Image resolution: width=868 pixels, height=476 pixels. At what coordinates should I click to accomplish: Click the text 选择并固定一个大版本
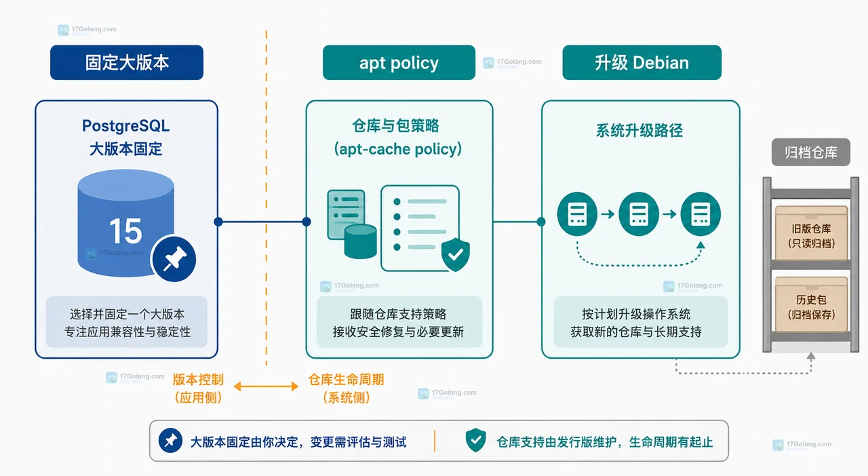point(127,315)
